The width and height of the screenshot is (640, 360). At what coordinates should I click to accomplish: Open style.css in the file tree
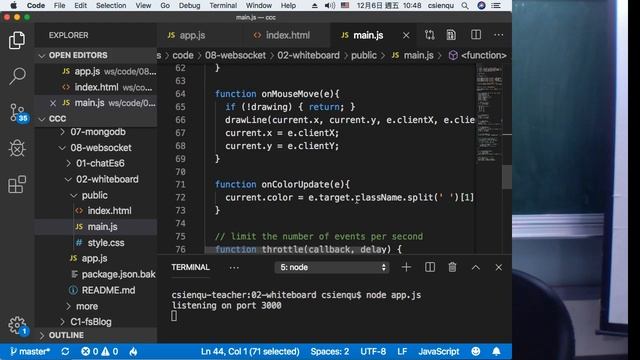(106, 243)
